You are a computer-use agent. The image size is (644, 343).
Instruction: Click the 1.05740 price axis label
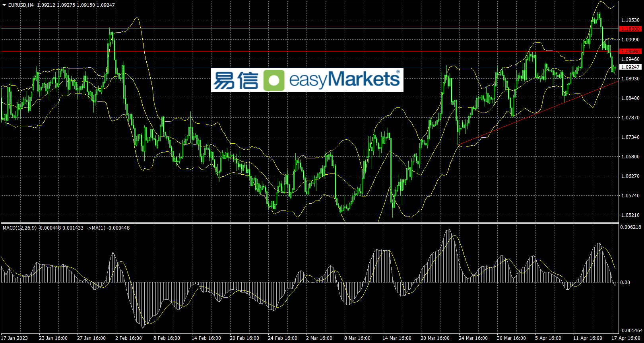point(630,196)
